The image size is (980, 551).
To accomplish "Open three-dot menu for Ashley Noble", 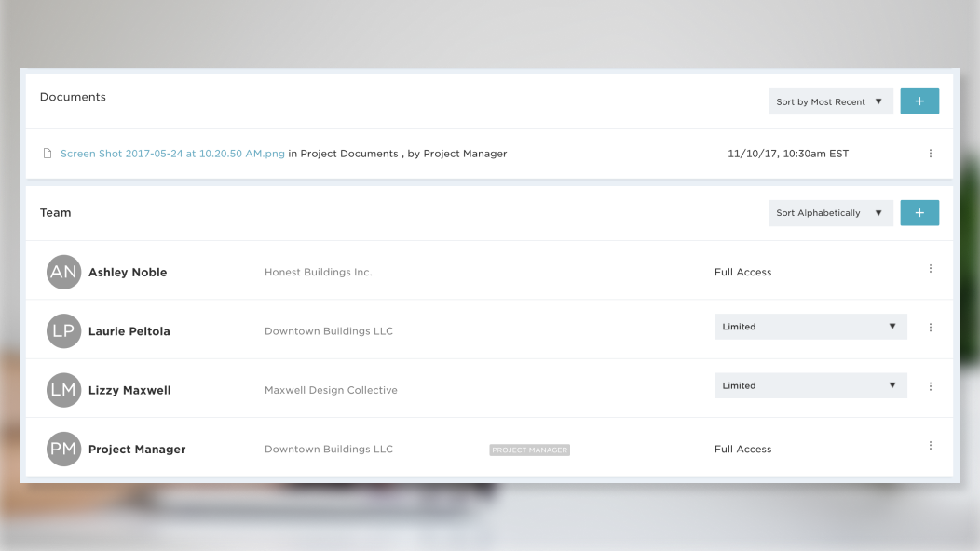I will (x=930, y=269).
